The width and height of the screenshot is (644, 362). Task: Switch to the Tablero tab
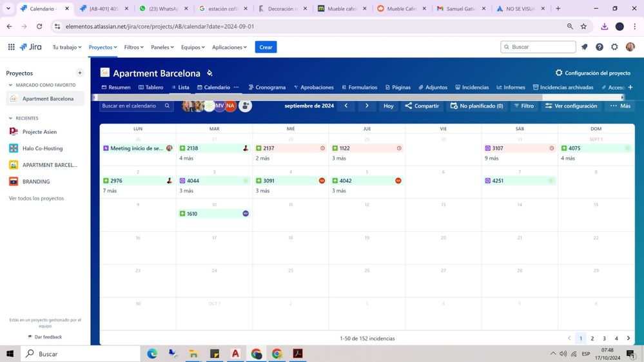(x=151, y=87)
